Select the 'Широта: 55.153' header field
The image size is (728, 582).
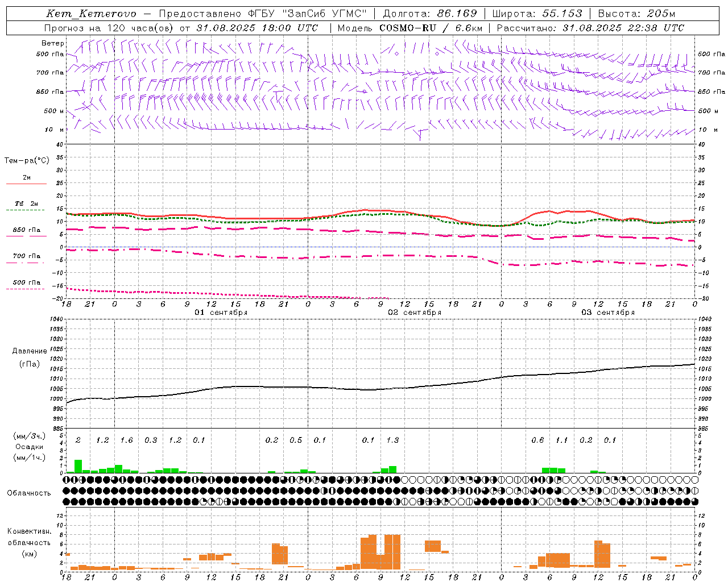click(x=537, y=14)
